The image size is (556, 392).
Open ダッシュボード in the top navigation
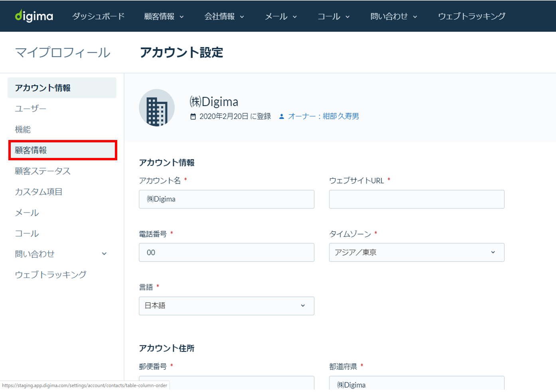[x=99, y=16]
